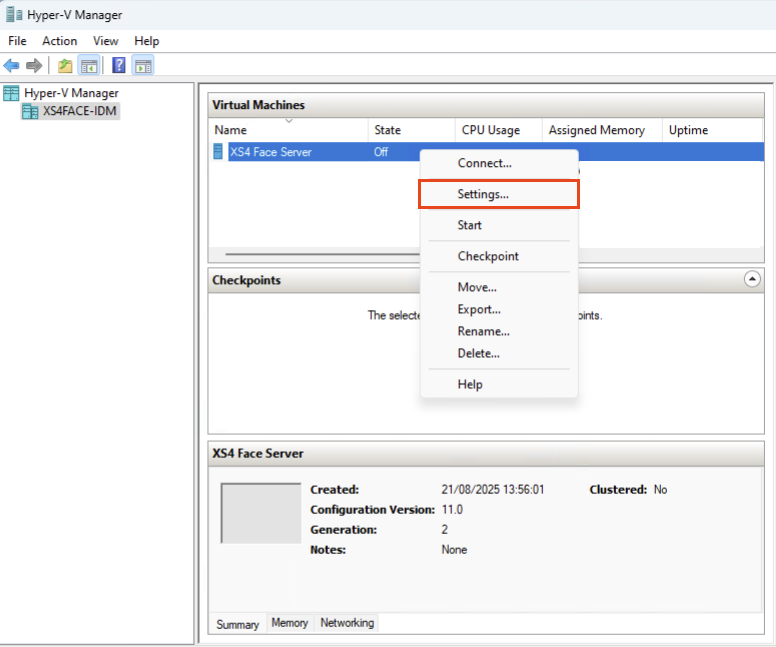Choose Help from the context menu
This screenshot has height=647, width=776.
[499, 385]
